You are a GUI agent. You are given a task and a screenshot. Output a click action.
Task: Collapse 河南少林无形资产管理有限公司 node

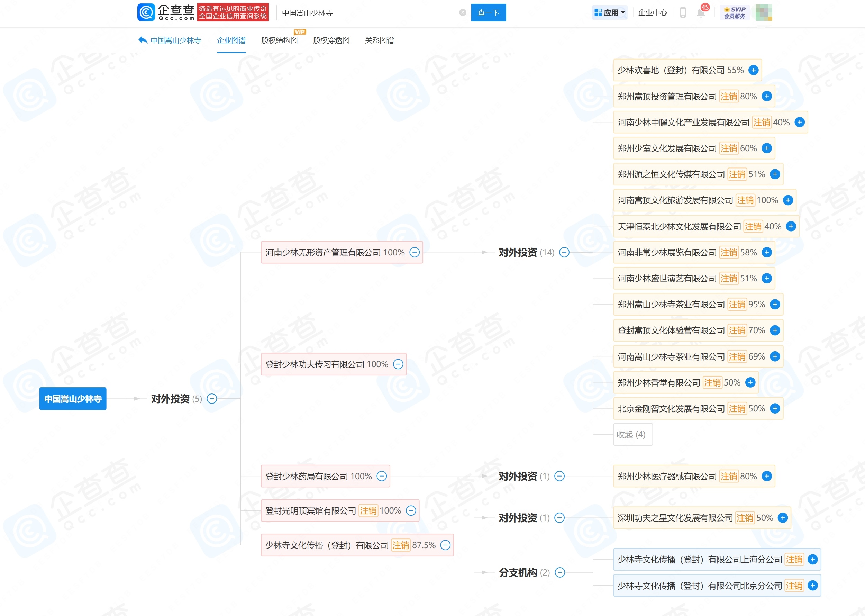click(x=415, y=252)
